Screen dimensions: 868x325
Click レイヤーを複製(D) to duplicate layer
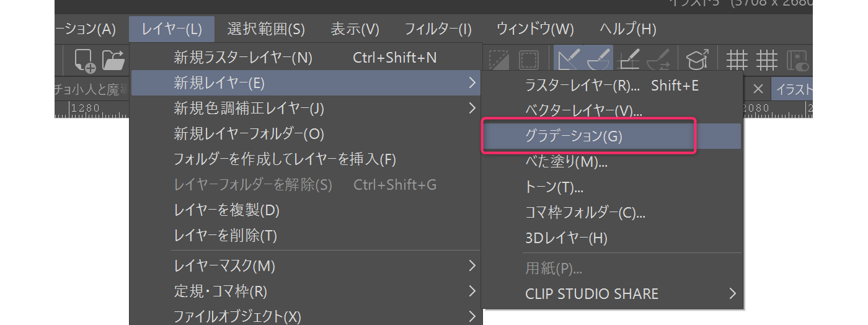(x=226, y=210)
